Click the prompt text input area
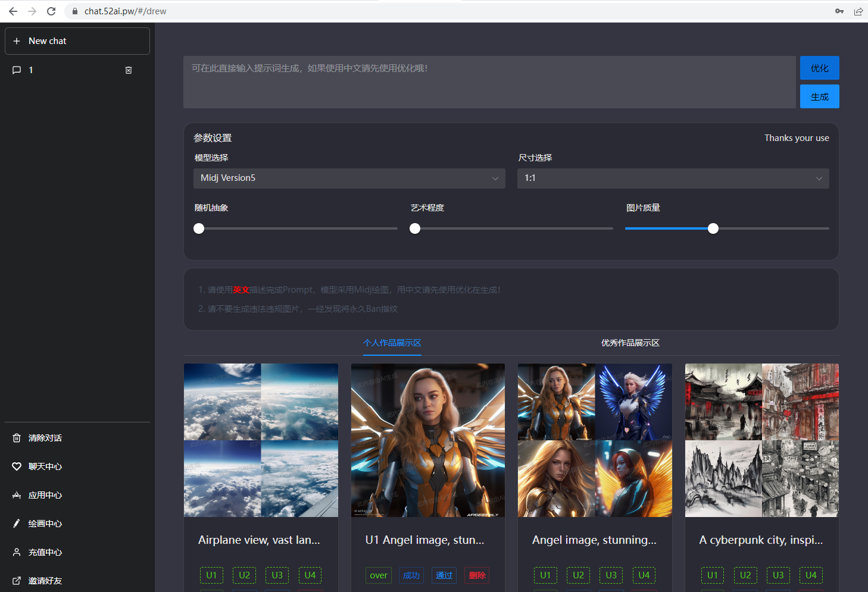Screen dimensions: 868x592 (489, 82)
